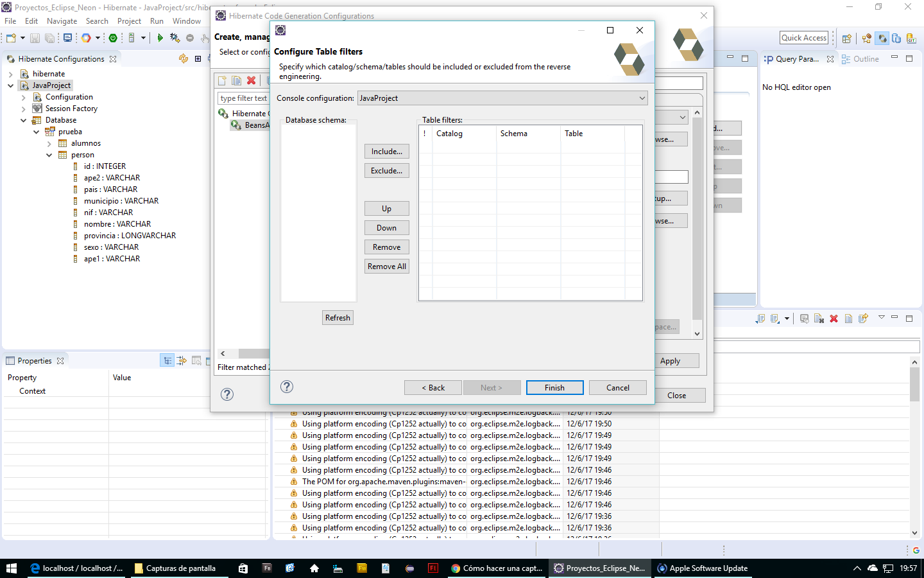
Task: Click the green Run arrow icon
Action: pyautogui.click(x=160, y=38)
